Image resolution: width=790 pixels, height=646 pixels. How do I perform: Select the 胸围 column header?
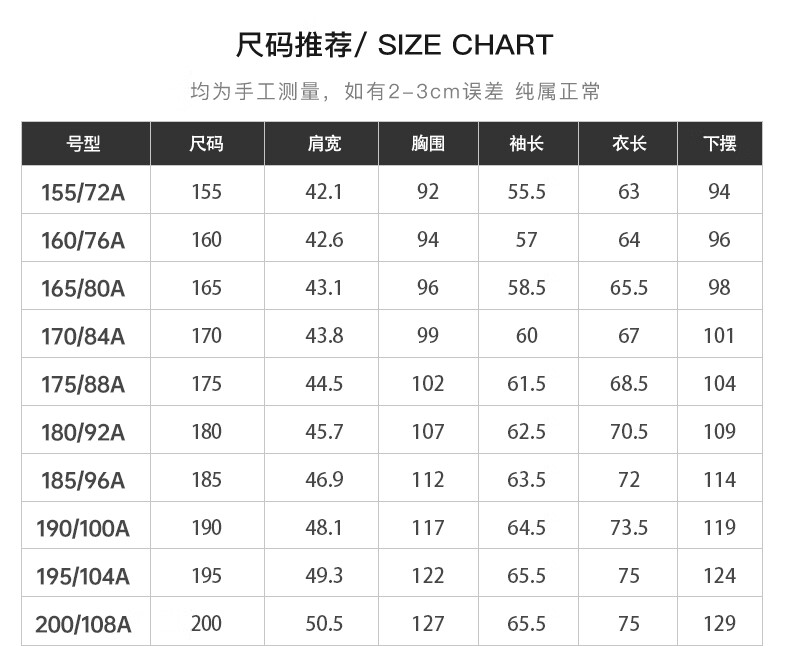[428, 144]
